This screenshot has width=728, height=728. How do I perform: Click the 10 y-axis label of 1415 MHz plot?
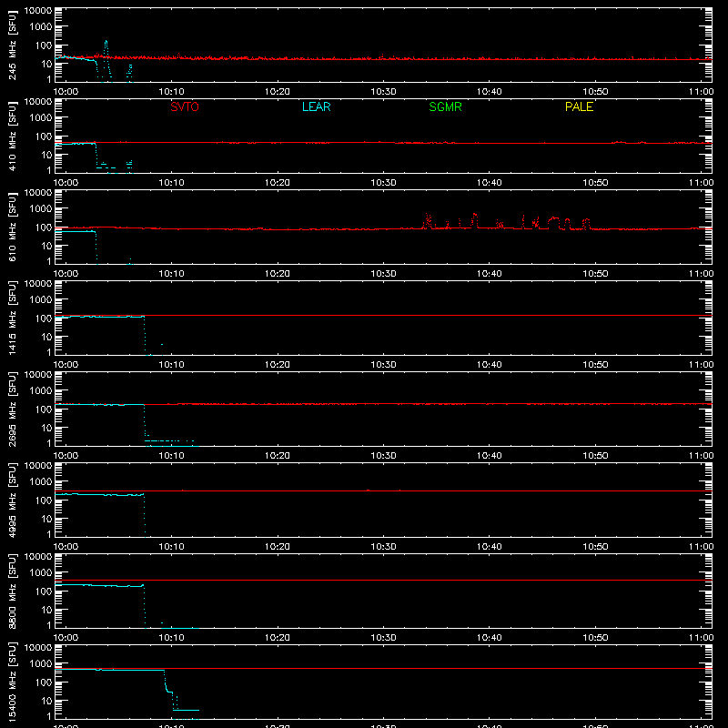[46, 337]
